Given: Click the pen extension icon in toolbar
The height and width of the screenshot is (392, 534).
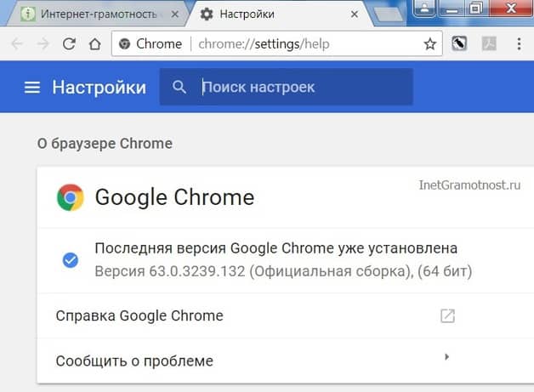Looking at the screenshot, I should click(459, 43).
